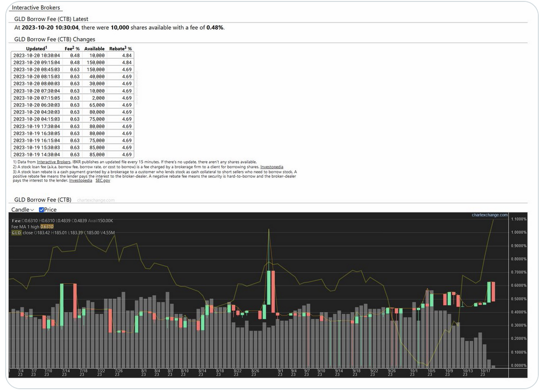Select the Interactive Brokers tab
This screenshot has width=544, height=392.
pos(36,7)
